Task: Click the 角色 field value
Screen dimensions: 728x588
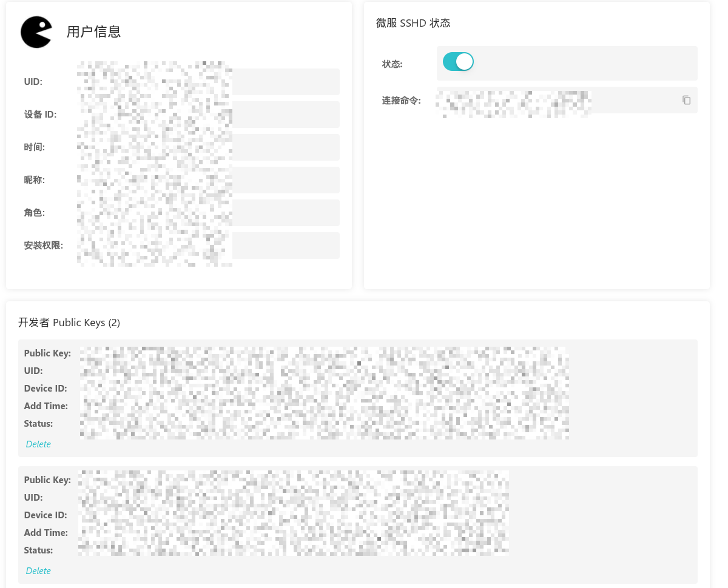Action: 208,213
